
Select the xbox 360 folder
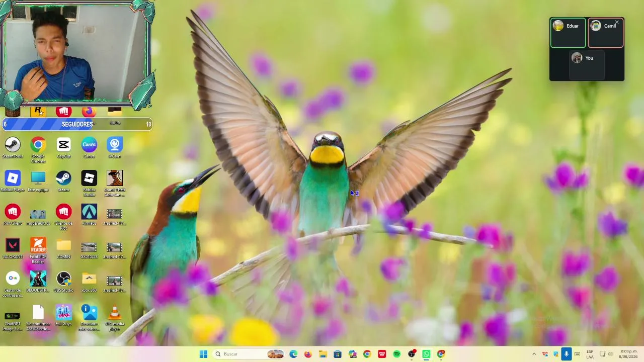pyautogui.click(x=89, y=282)
